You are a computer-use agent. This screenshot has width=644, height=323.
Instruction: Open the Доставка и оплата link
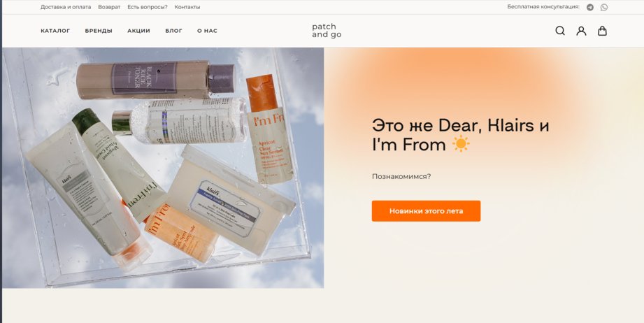point(66,7)
